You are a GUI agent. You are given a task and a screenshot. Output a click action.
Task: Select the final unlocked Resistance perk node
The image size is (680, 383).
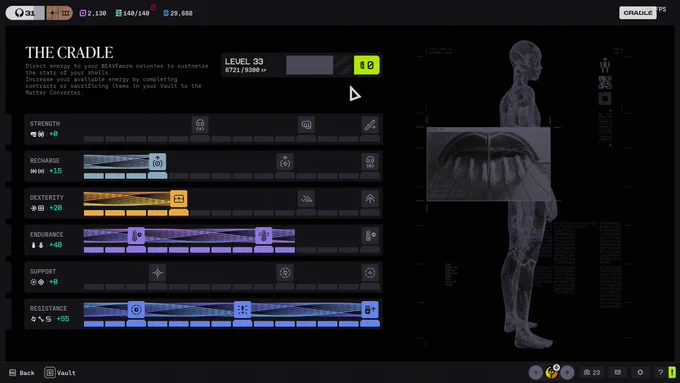pyautogui.click(x=370, y=310)
